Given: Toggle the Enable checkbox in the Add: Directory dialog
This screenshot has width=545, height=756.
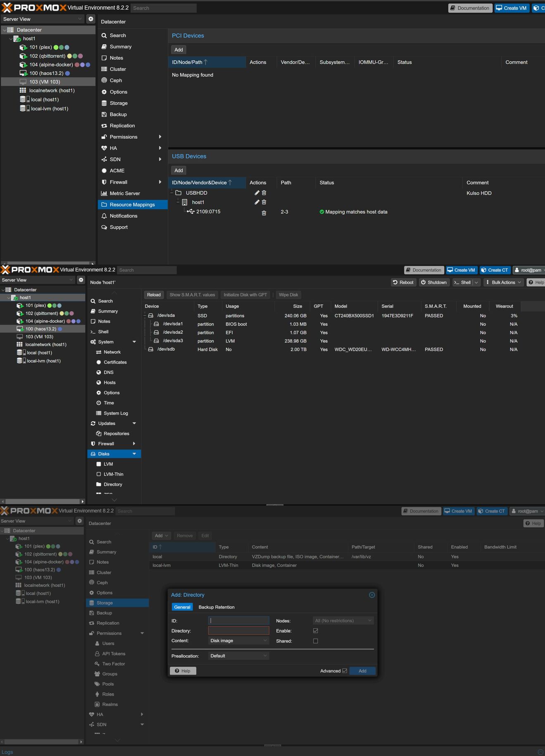Looking at the screenshot, I should (x=316, y=631).
